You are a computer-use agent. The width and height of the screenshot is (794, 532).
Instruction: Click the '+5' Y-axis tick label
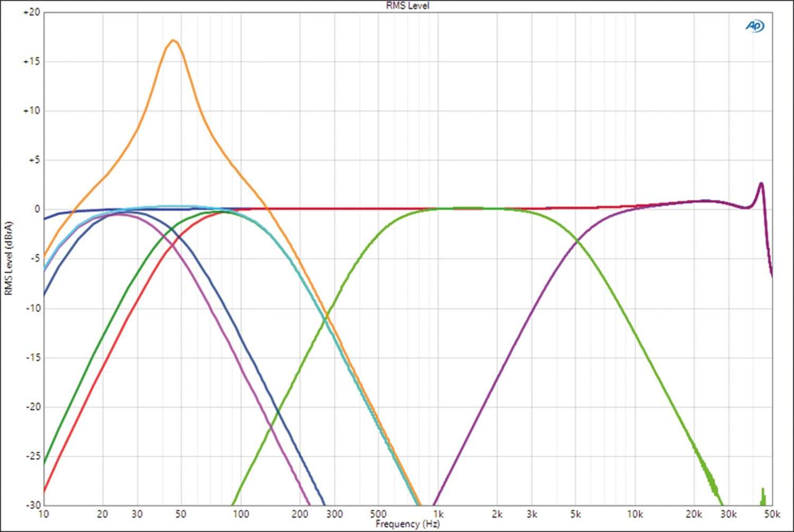click(34, 160)
